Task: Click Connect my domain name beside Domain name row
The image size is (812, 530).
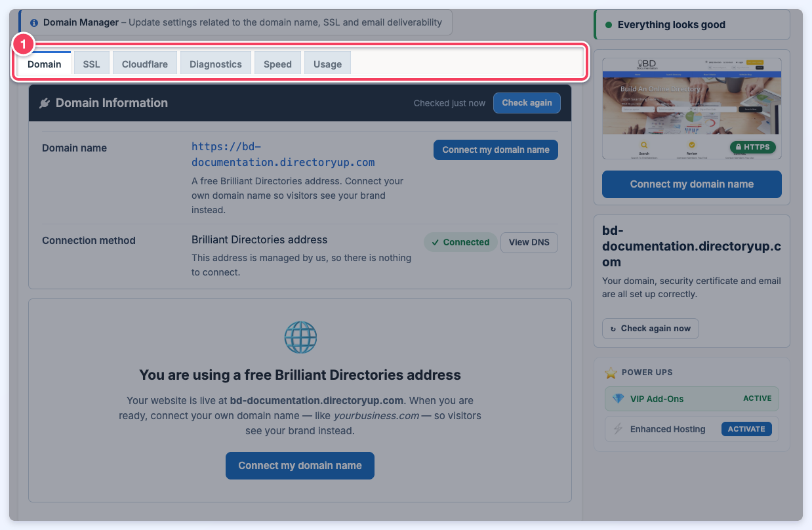Action: pyautogui.click(x=496, y=150)
